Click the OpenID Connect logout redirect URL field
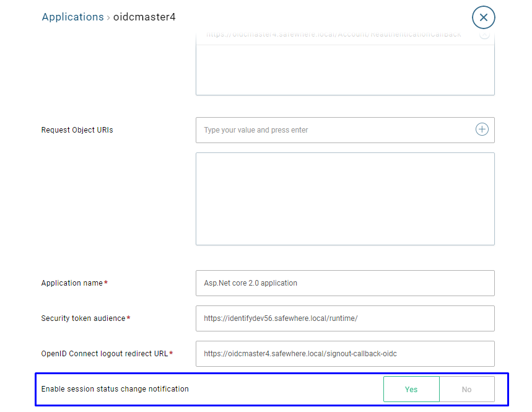 pyautogui.click(x=344, y=354)
